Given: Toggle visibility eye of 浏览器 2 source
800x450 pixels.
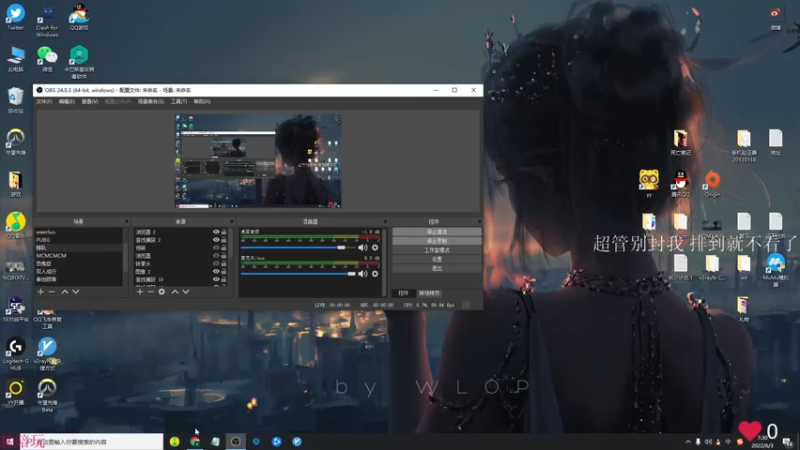Looking at the screenshot, I should pos(216,232).
